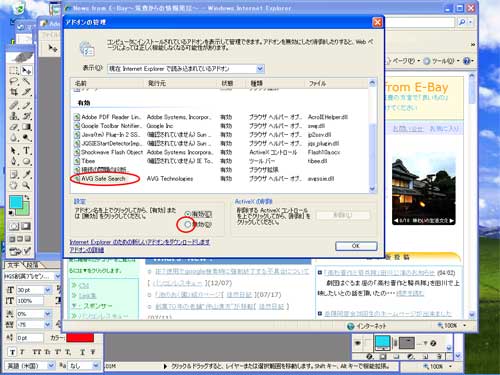Sort add-ons by 名前 column header
This screenshot has width=500, height=375.
click(x=107, y=83)
